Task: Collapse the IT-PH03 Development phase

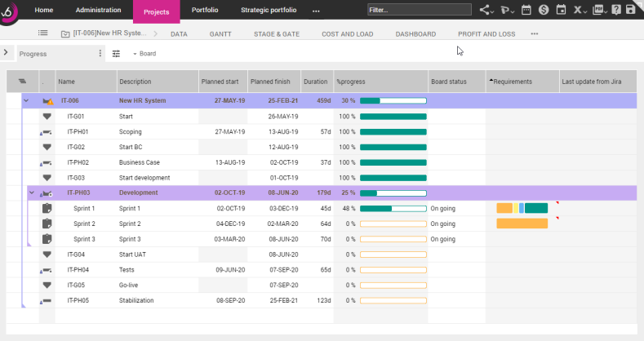Action: coord(32,193)
